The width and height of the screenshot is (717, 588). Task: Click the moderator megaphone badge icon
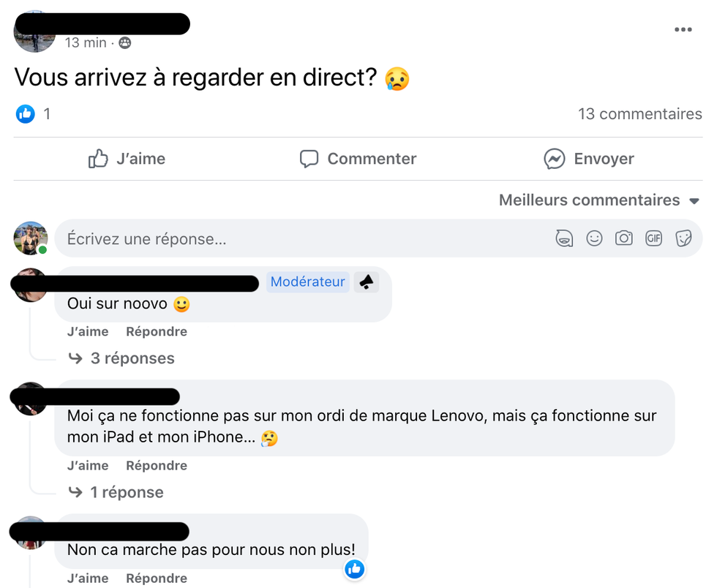click(367, 282)
